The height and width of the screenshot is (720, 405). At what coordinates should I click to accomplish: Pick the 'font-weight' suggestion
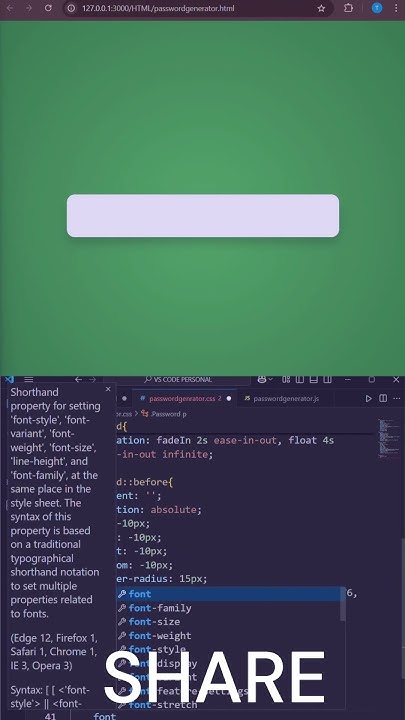tap(229, 636)
